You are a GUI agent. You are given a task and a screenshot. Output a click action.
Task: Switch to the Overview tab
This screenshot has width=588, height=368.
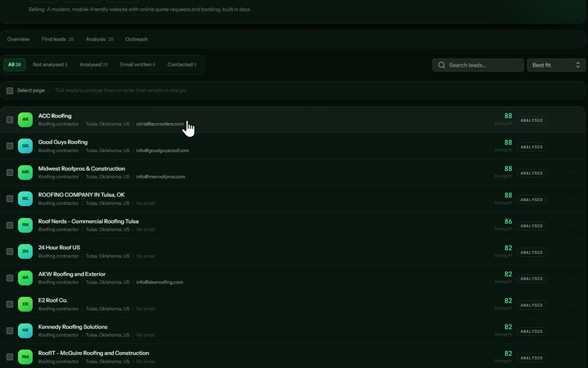pos(18,39)
